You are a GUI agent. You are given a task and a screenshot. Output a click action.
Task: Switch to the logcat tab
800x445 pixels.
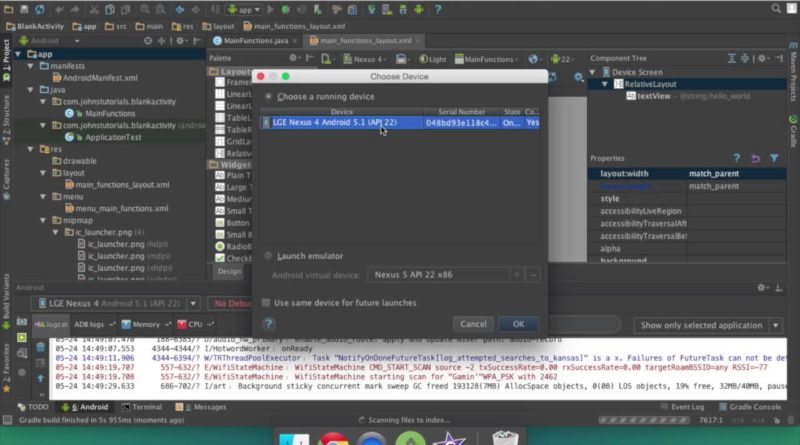click(51, 325)
